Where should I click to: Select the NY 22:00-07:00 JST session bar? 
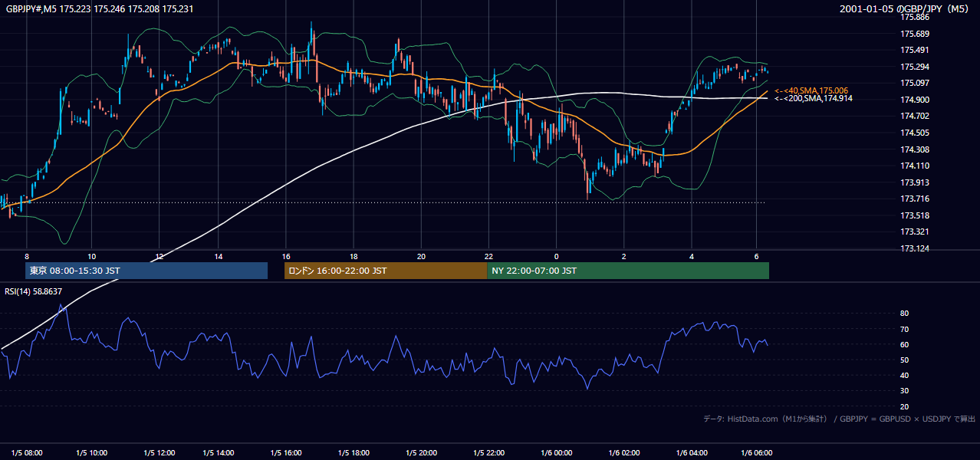coord(628,271)
